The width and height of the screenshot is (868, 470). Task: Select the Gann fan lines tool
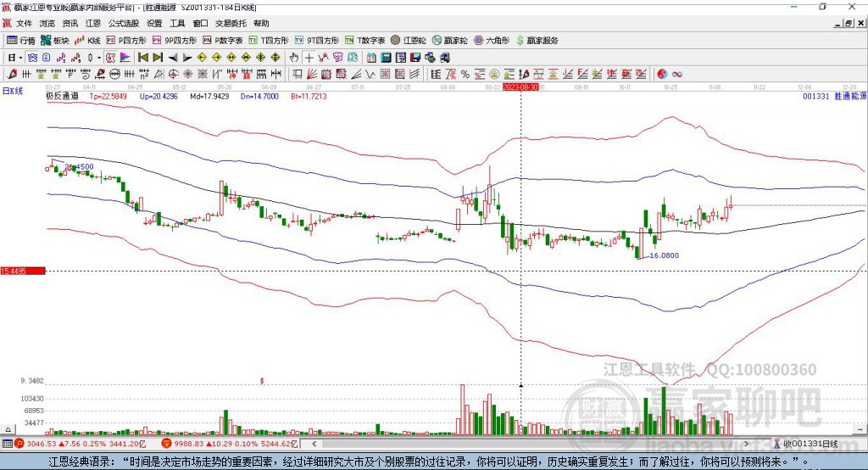[x=312, y=75]
